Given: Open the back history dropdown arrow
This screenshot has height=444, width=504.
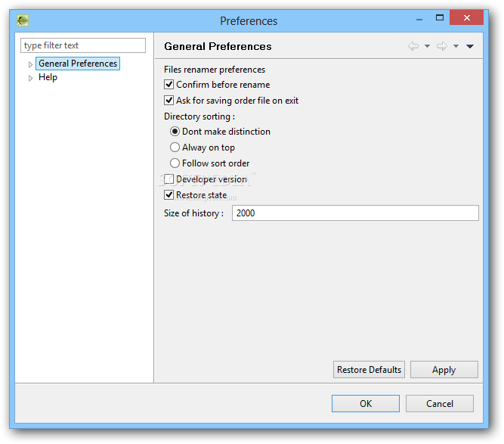Looking at the screenshot, I should pos(427,46).
